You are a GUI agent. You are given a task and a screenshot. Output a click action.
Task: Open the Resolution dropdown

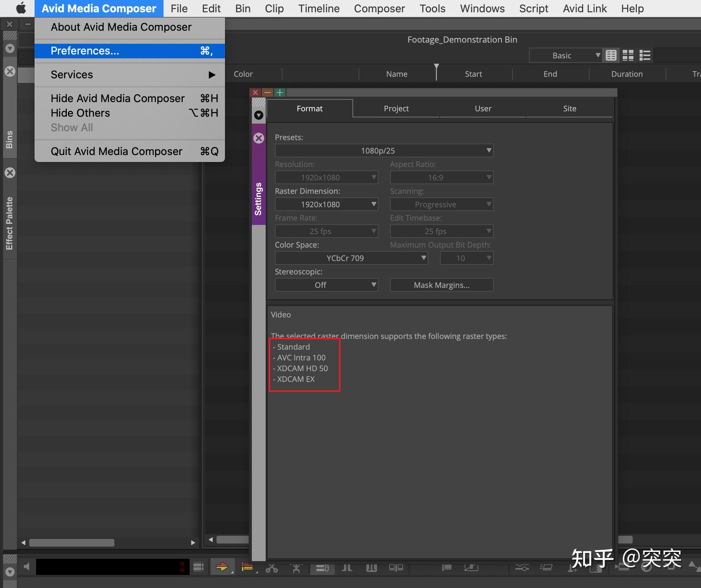pyautogui.click(x=326, y=177)
